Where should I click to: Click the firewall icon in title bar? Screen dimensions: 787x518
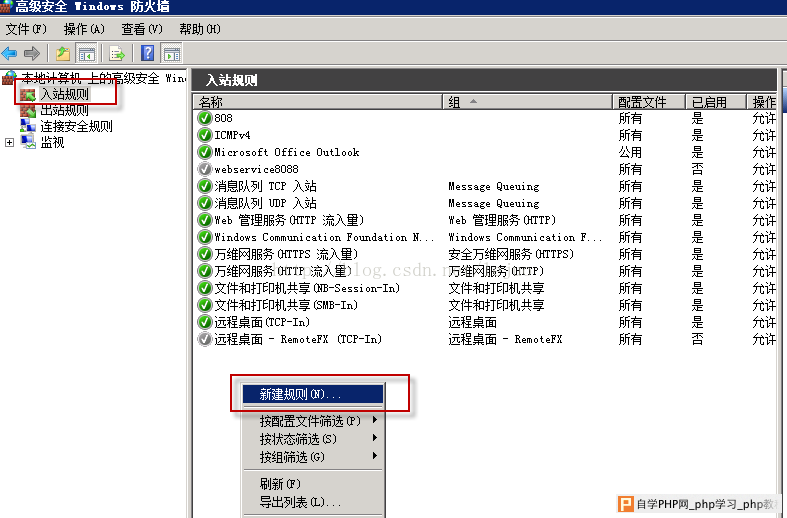click(6, 6)
